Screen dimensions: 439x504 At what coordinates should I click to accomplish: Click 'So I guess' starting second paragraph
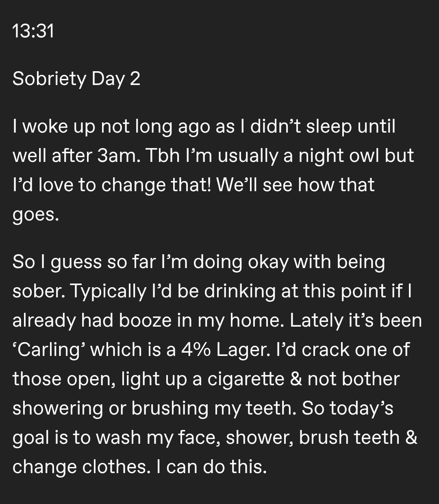(x=56, y=262)
